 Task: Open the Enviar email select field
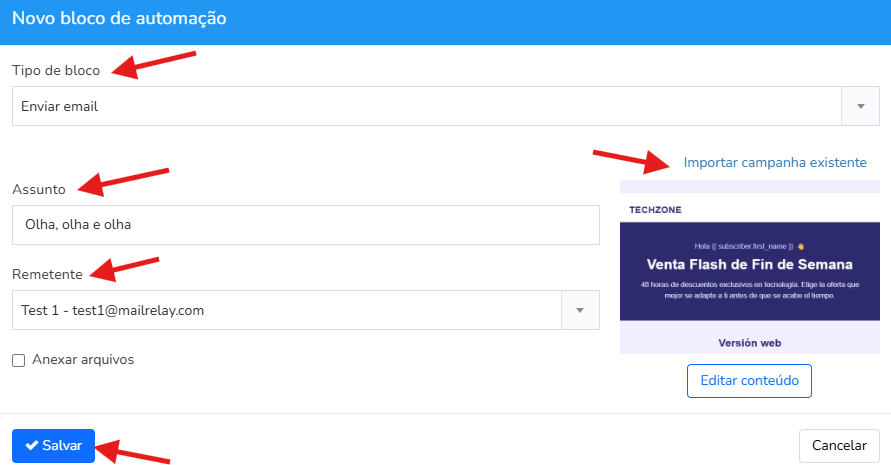tap(446, 106)
